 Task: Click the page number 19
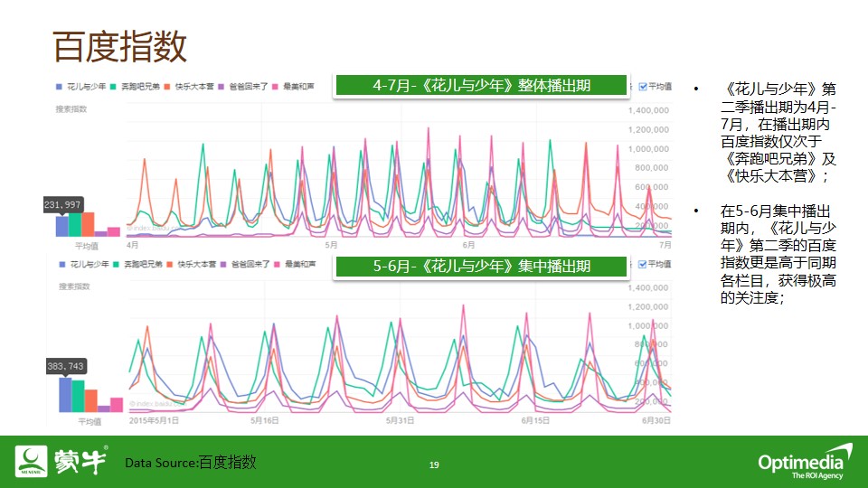pyautogui.click(x=434, y=465)
